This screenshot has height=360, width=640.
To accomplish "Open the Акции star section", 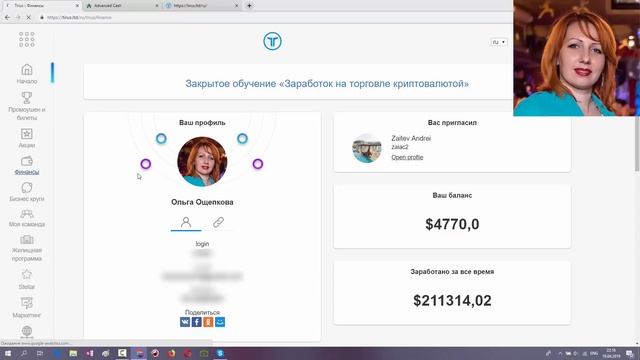I will (x=27, y=138).
